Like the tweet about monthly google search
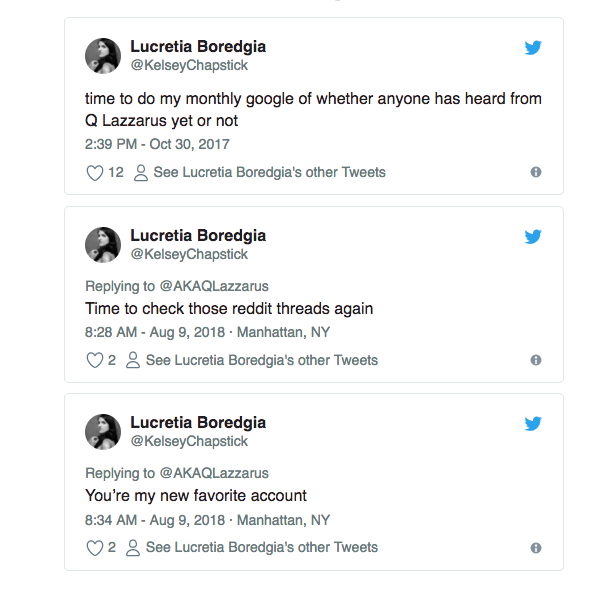Image resolution: width=604 pixels, height=597 pixels. 96,173
